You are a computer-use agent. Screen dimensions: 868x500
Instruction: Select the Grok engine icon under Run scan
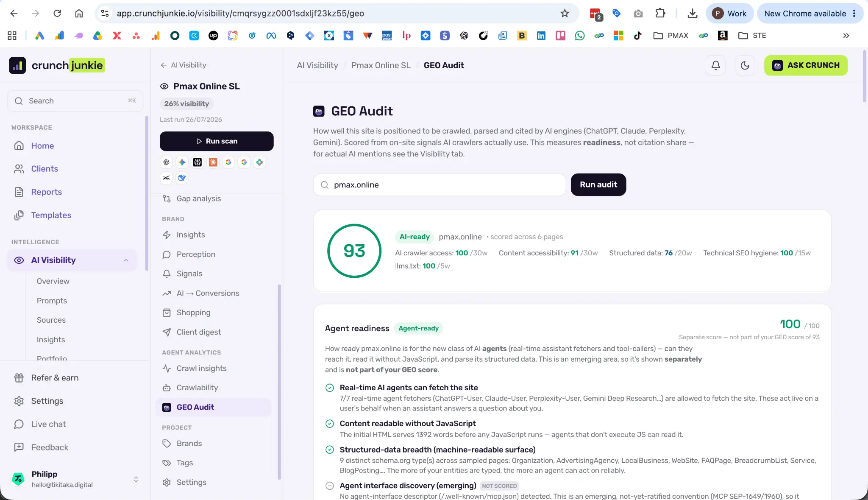tap(167, 178)
